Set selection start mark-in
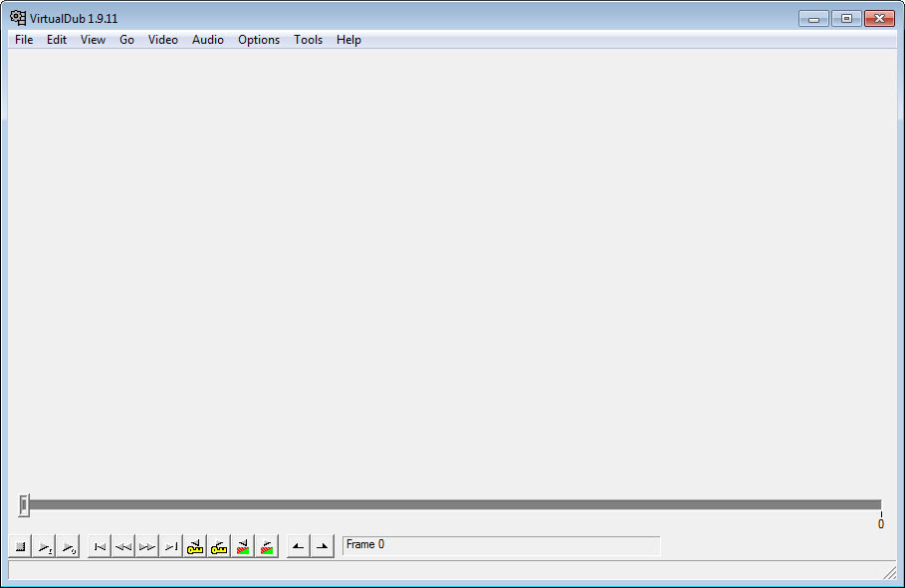 (299, 546)
